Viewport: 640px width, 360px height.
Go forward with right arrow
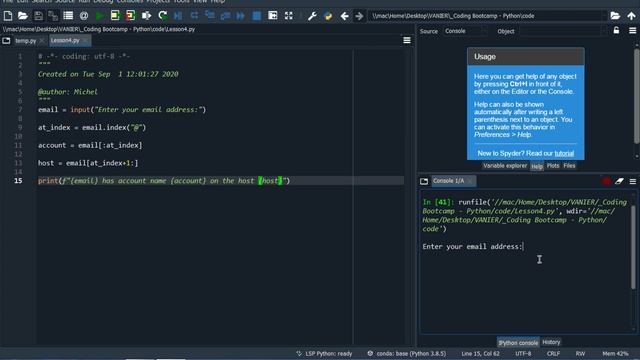(x=359, y=16)
